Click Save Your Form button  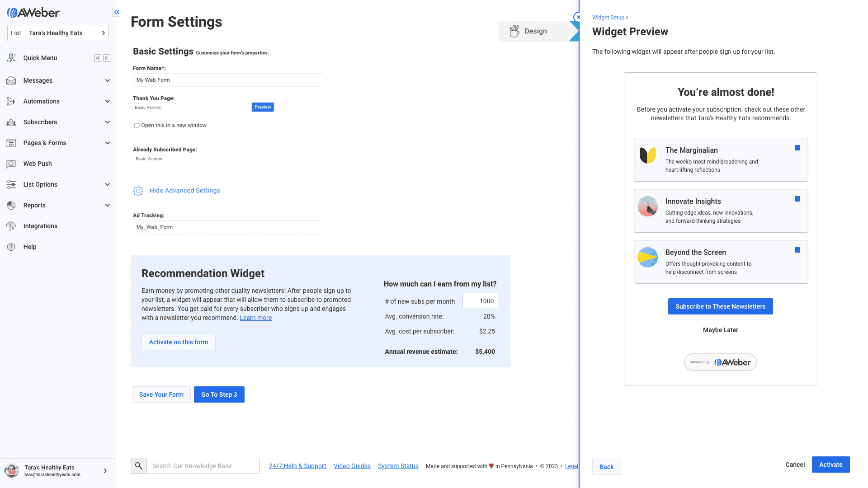[x=161, y=394]
